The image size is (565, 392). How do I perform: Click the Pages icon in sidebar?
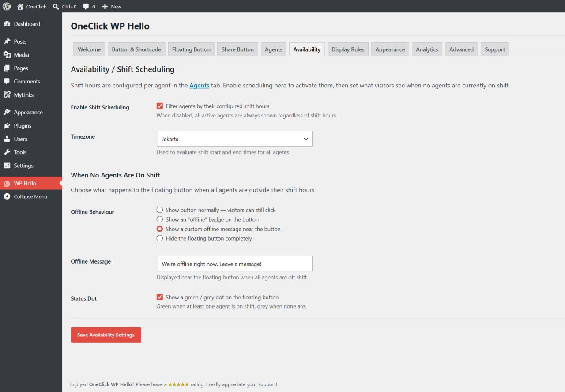[x=7, y=68]
